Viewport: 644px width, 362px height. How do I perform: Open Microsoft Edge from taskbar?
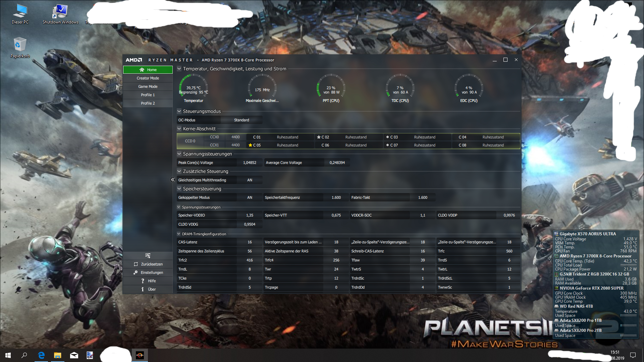click(x=41, y=355)
